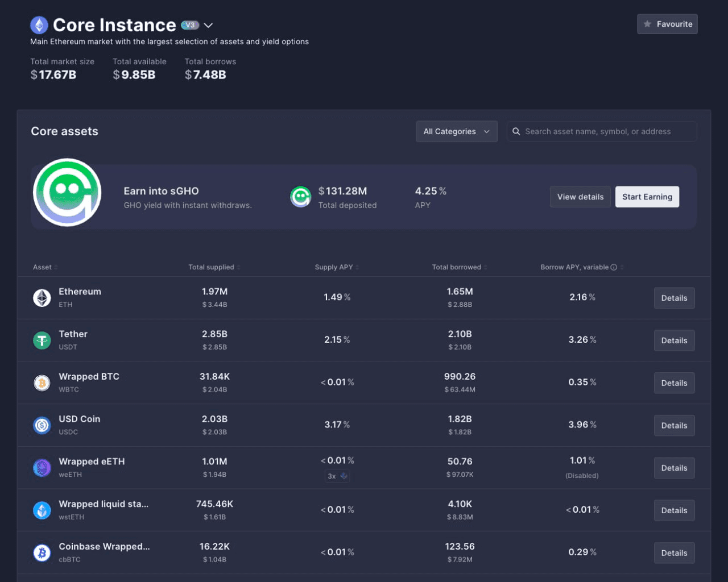
Task: Click the Coinbase Wrapped cbBTC asset icon
Action: (42, 552)
